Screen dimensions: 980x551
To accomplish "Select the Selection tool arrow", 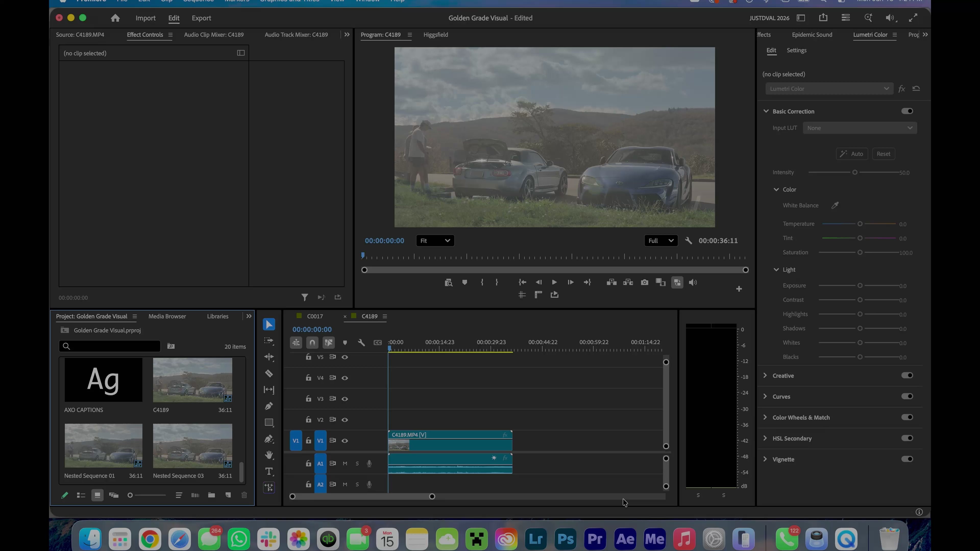I will (269, 324).
